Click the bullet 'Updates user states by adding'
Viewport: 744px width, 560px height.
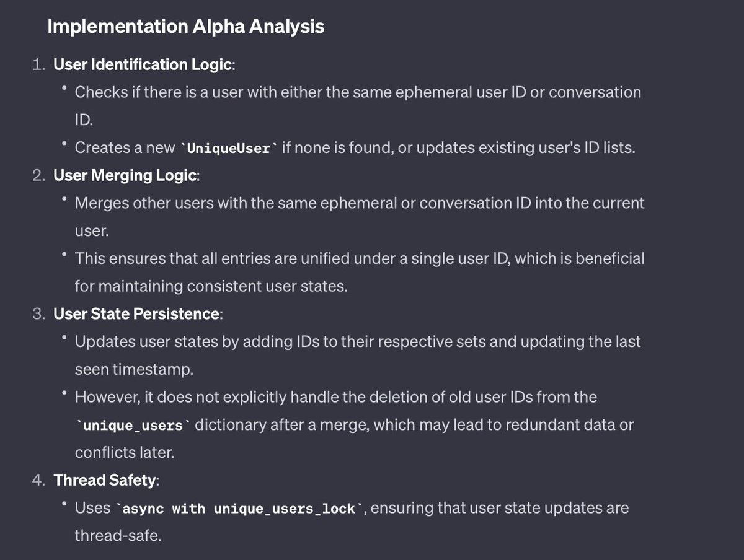[x=358, y=355]
